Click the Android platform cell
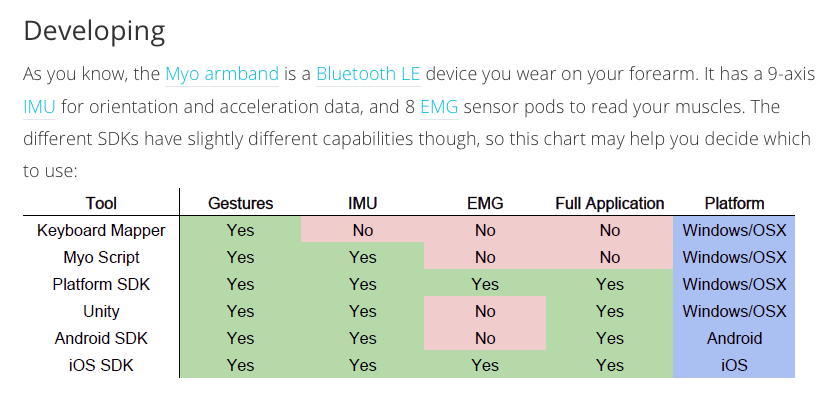The height and width of the screenshot is (401, 831). tap(734, 338)
